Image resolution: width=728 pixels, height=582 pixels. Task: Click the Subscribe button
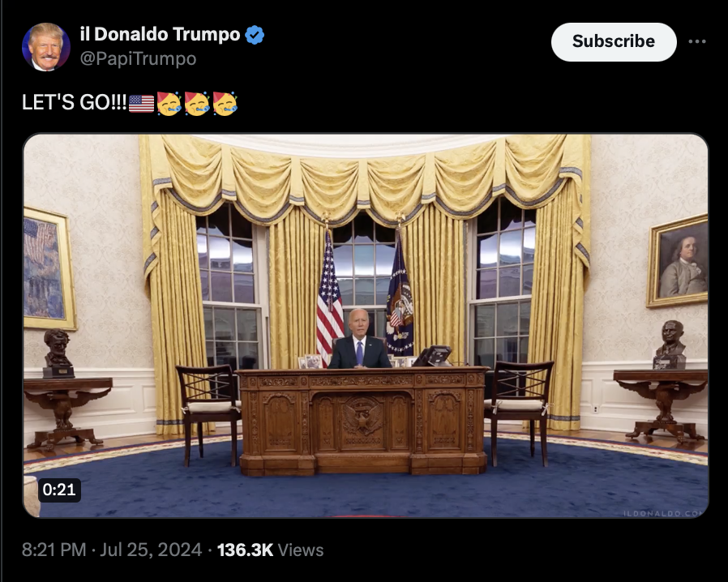[x=614, y=42]
